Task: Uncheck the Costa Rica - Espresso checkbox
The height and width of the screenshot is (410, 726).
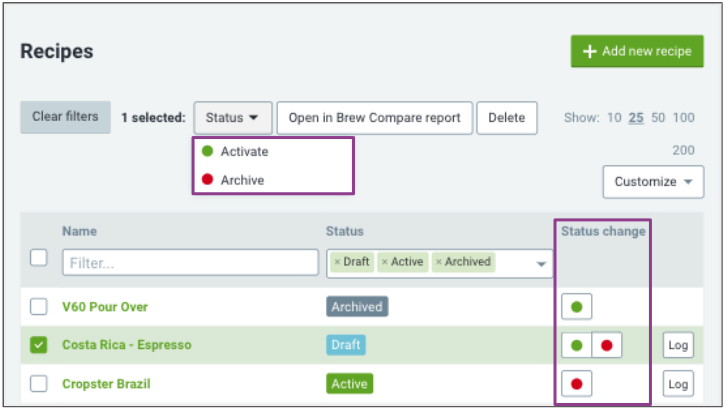Action: [x=38, y=345]
